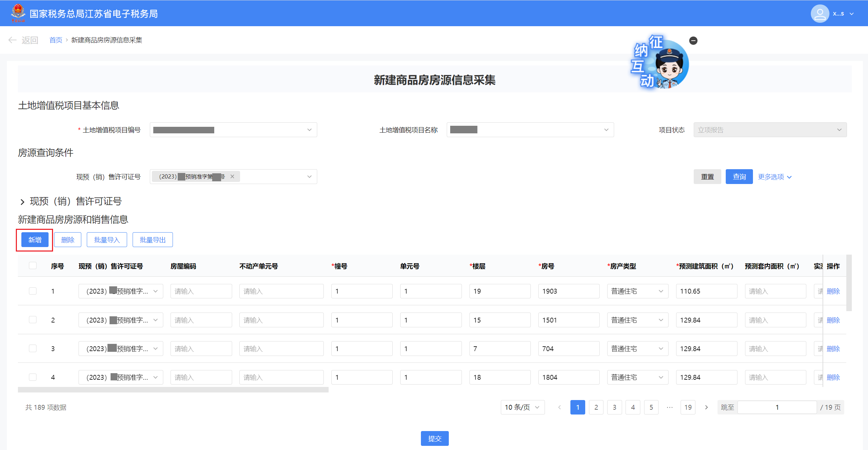
Task: Click the blue 查询 button
Action: coord(739,177)
